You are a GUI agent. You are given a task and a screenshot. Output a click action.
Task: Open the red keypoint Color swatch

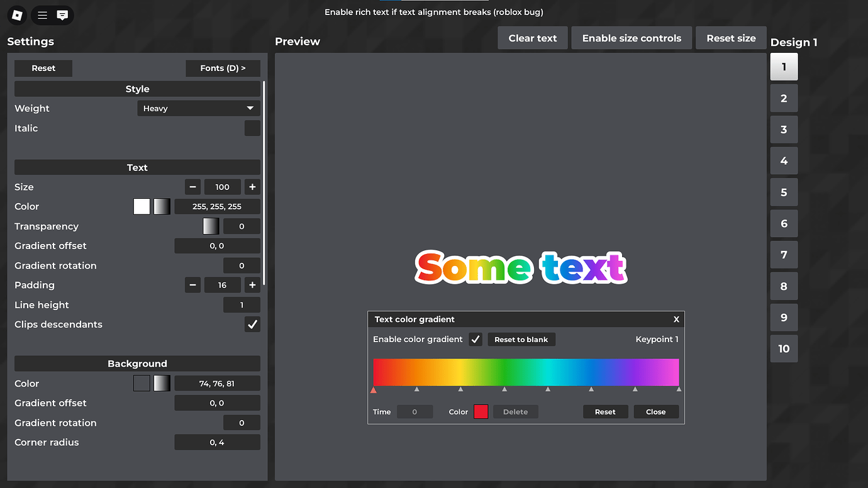[481, 411]
